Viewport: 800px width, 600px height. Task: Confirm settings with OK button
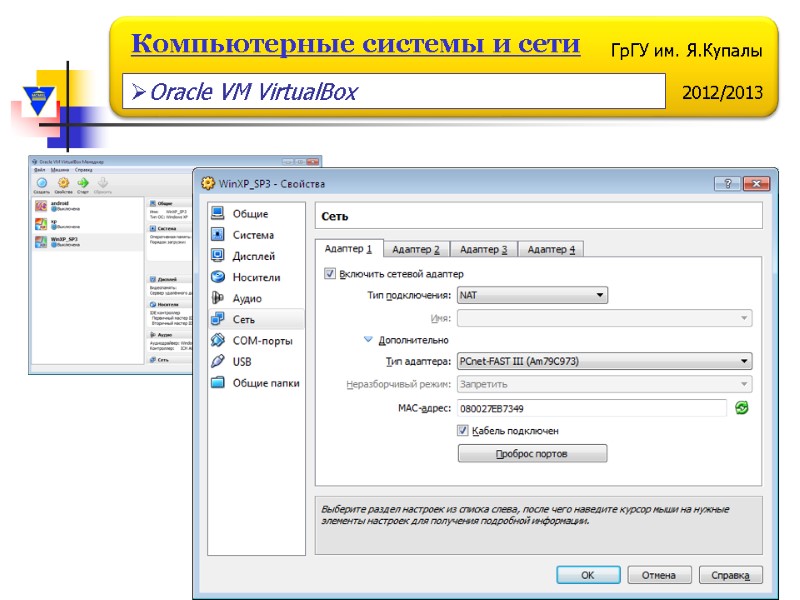pos(588,575)
